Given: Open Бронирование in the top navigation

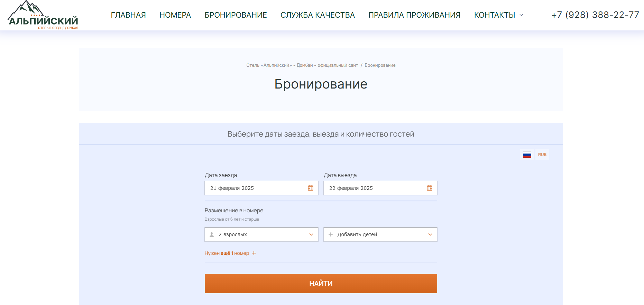Looking at the screenshot, I should [x=236, y=15].
